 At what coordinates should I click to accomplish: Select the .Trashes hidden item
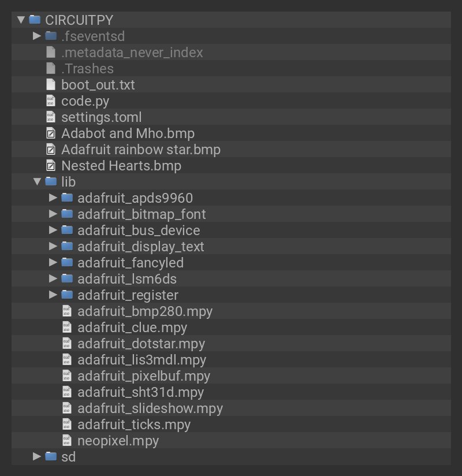tap(87, 69)
